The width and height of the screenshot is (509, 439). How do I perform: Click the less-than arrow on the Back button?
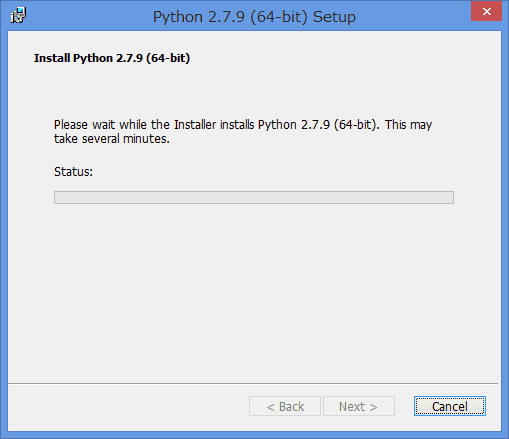(270, 407)
